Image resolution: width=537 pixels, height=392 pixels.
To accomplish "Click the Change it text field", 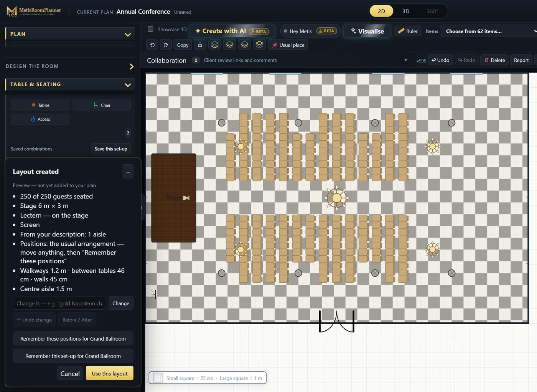I will click(59, 303).
